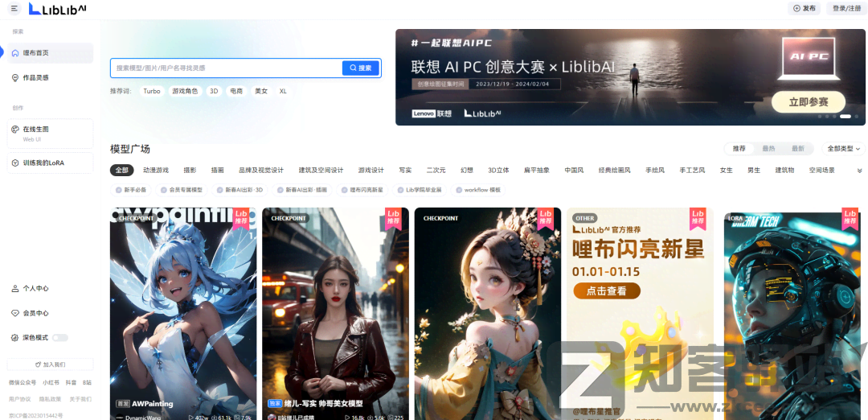Select the 最热 sort option
Viewport: 868px width, 420px height.
tap(768, 149)
